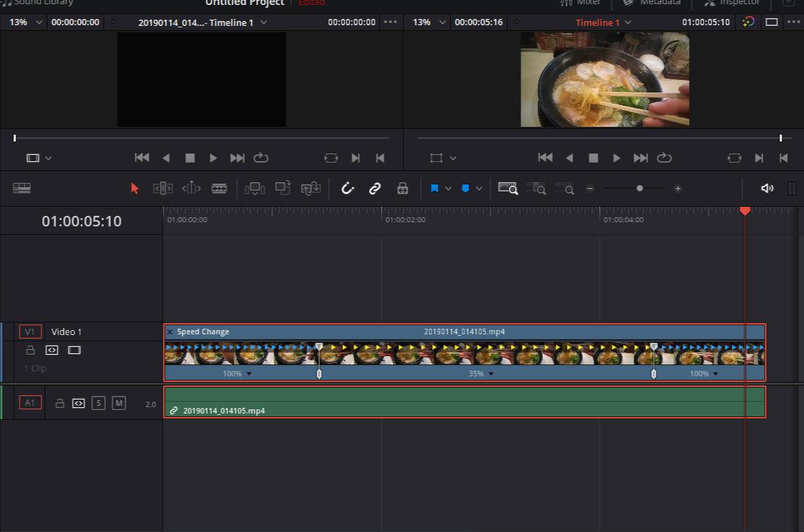Add a blue flag to clip
Image resolution: width=804 pixels, height=532 pixels.
(434, 189)
